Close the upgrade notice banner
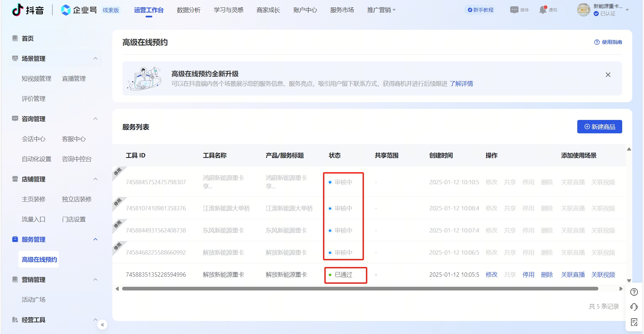The image size is (644, 334). click(608, 75)
